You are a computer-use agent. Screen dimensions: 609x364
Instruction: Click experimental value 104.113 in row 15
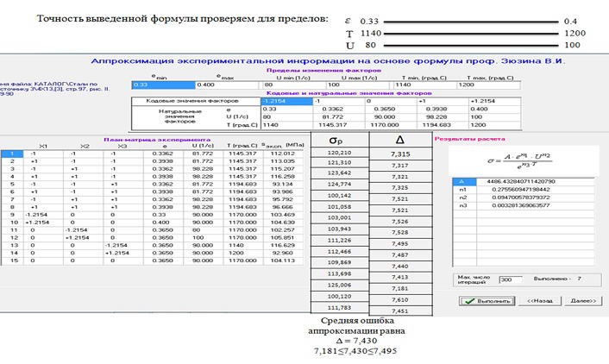(x=283, y=260)
